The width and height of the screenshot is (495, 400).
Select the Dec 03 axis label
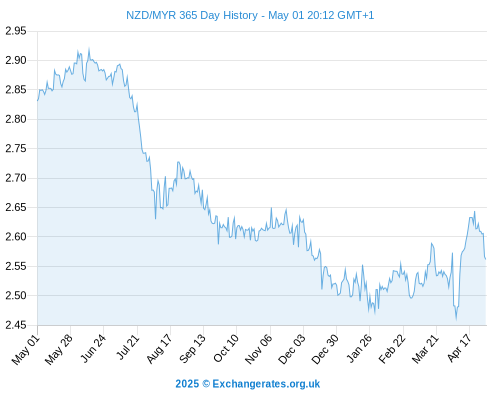point(292,349)
